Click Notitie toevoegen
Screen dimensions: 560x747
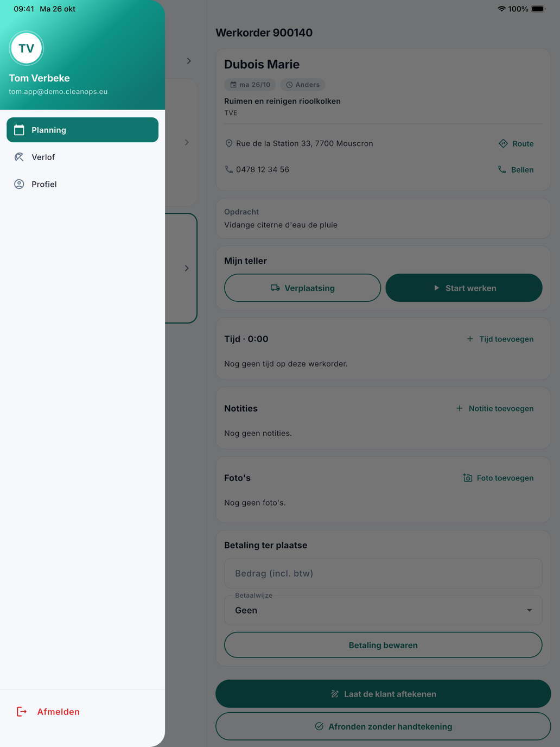495,408
